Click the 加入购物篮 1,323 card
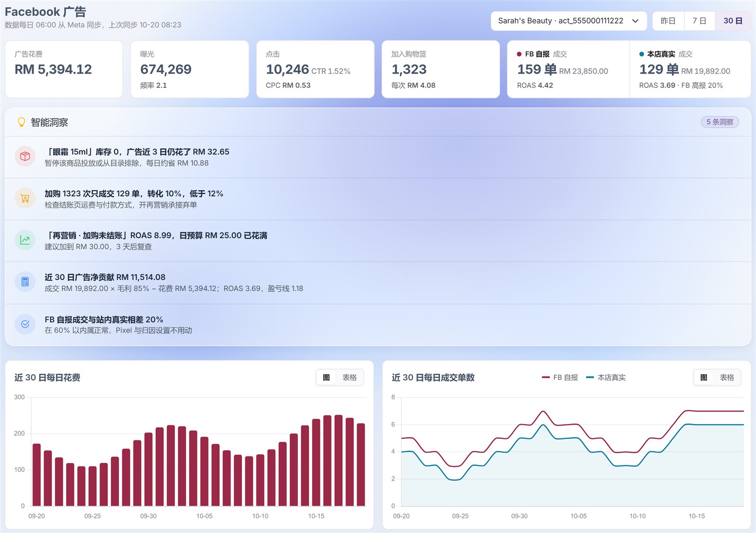This screenshot has height=533, width=756. click(441, 69)
